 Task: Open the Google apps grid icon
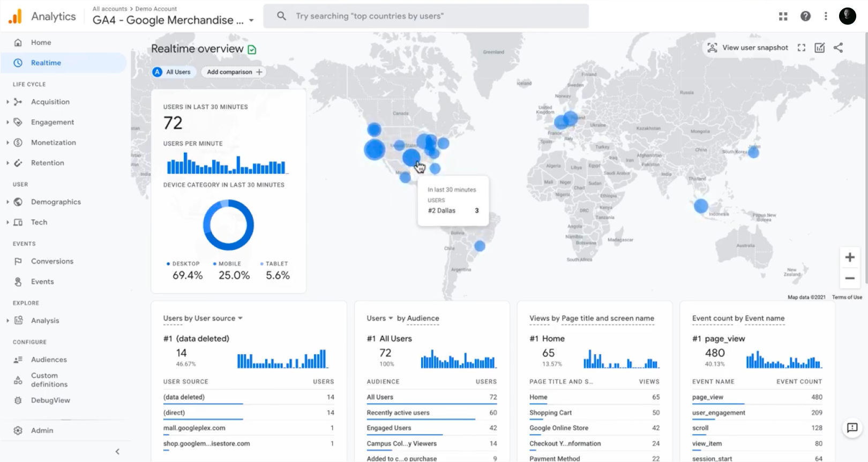click(x=783, y=17)
